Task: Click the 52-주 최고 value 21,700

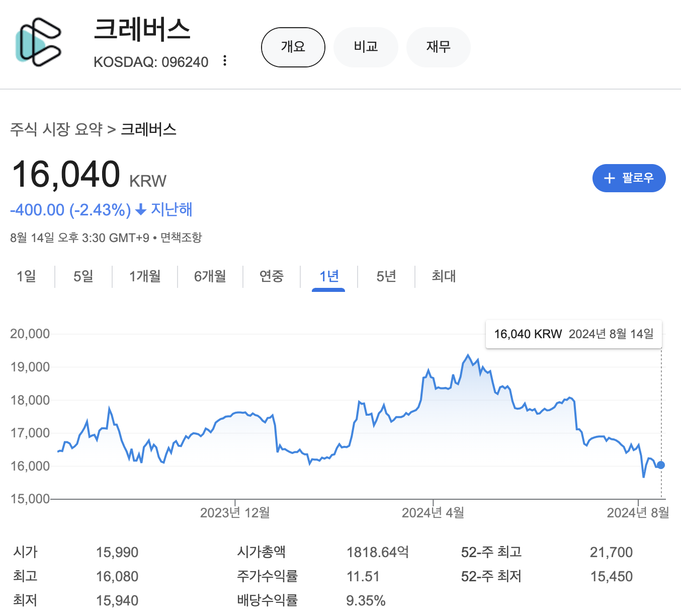Action: 611,552
